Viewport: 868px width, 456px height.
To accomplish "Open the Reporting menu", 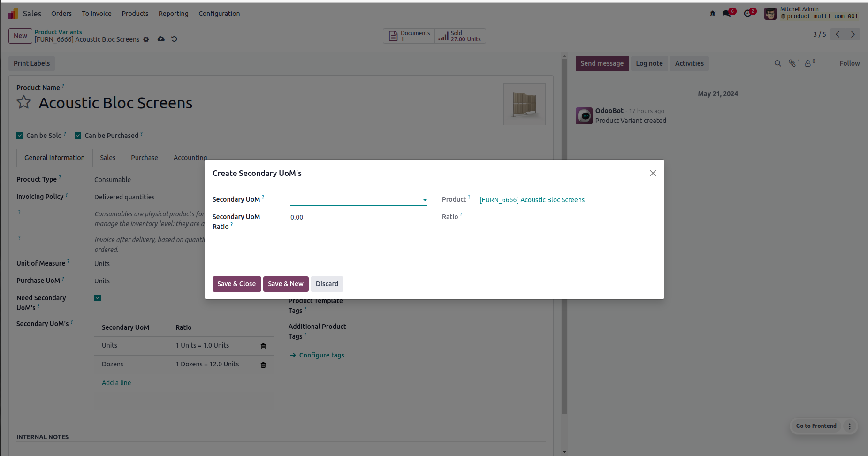I will coord(173,14).
